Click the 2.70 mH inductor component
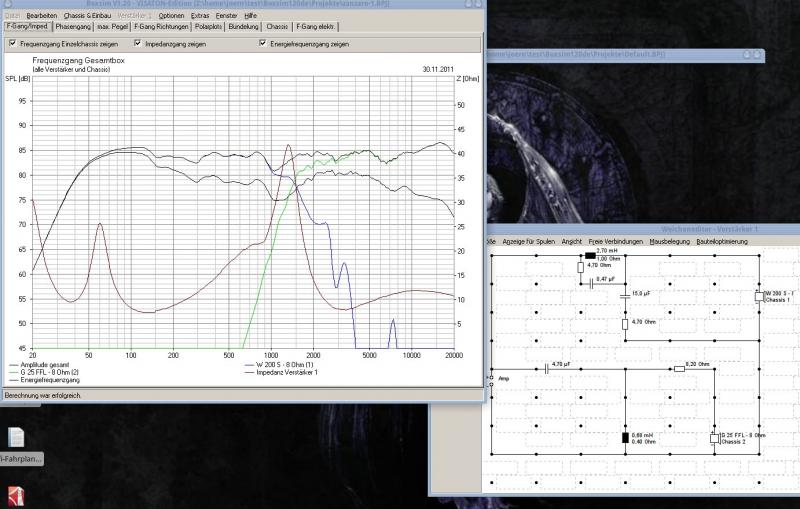This screenshot has height=509, width=800. click(591, 256)
